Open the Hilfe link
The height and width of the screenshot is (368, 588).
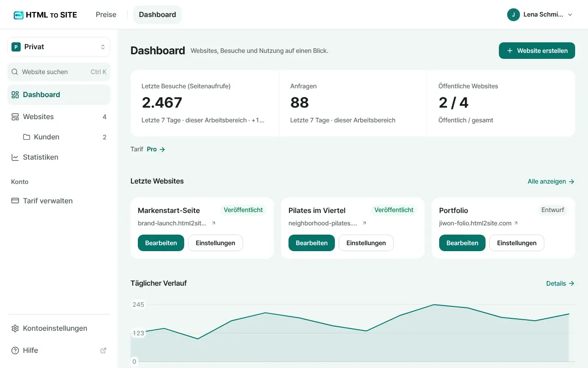tap(59, 351)
